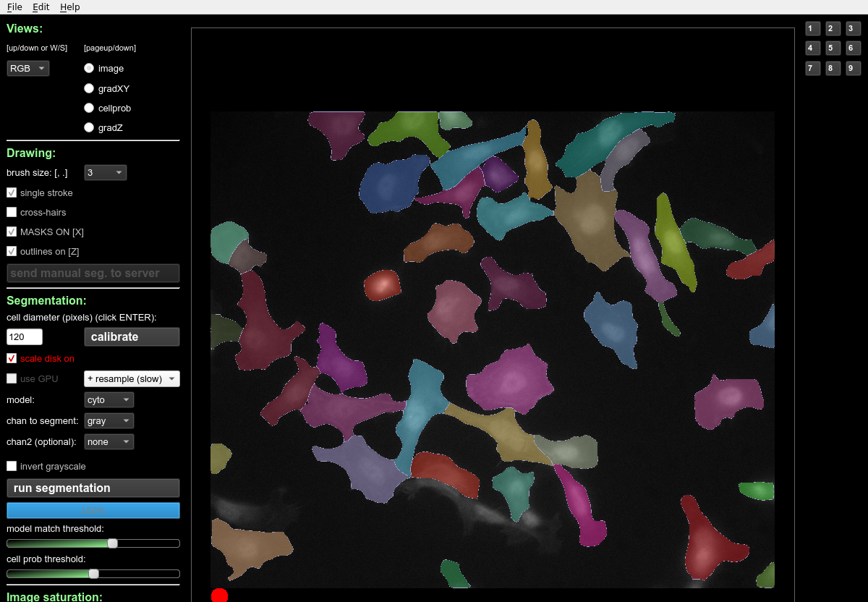Click number 1 button in top-right grid
Screen dimensions: 868x602
813,29
